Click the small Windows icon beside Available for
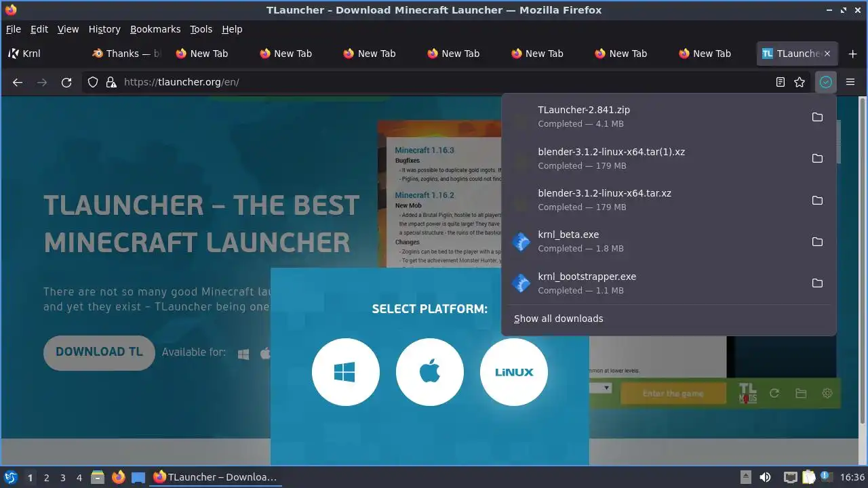868x488 pixels. (x=243, y=353)
